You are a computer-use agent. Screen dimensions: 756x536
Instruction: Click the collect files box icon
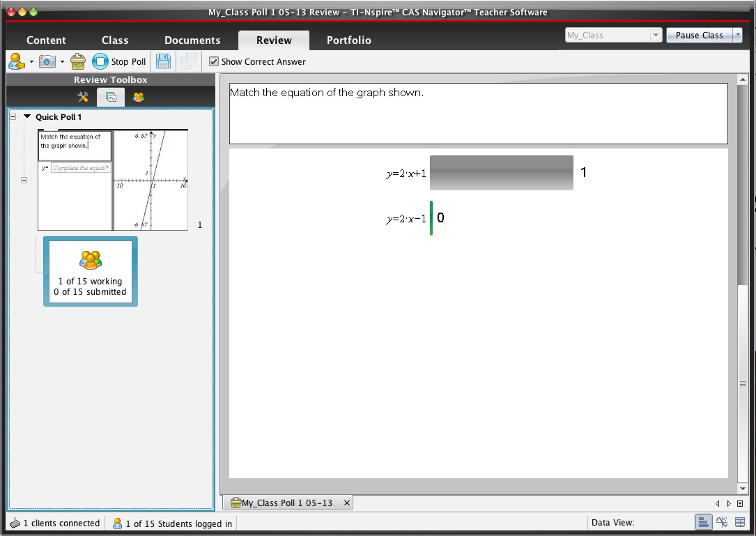click(78, 61)
